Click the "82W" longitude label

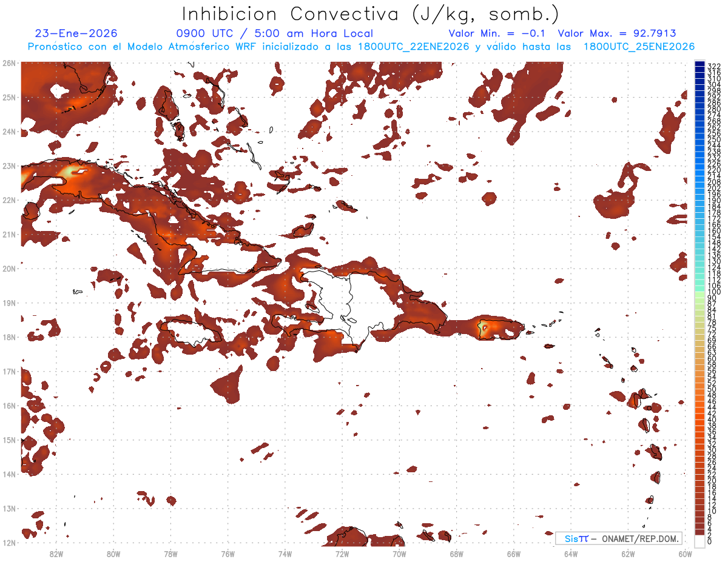(x=56, y=553)
